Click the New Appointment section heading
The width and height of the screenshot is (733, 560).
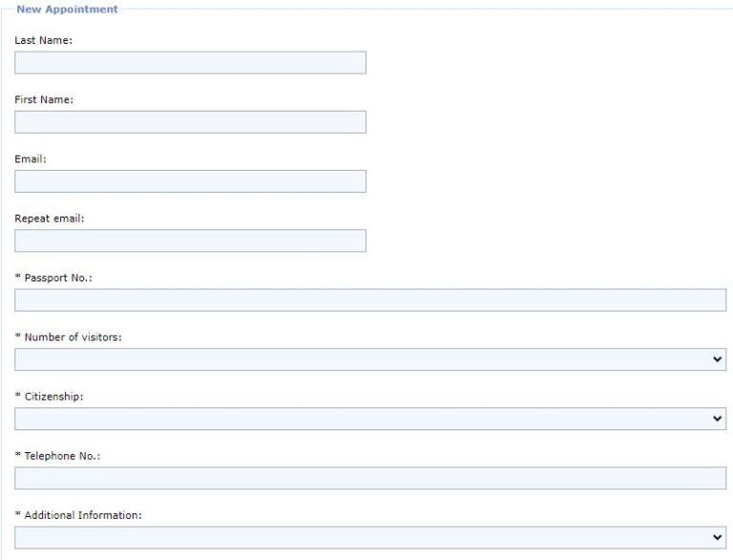point(68,10)
